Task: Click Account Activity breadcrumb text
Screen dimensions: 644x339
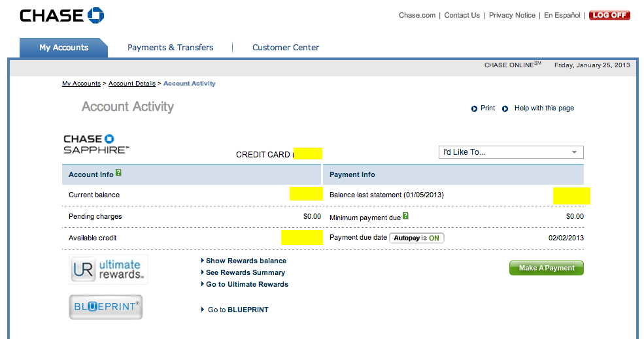Action: 190,84
